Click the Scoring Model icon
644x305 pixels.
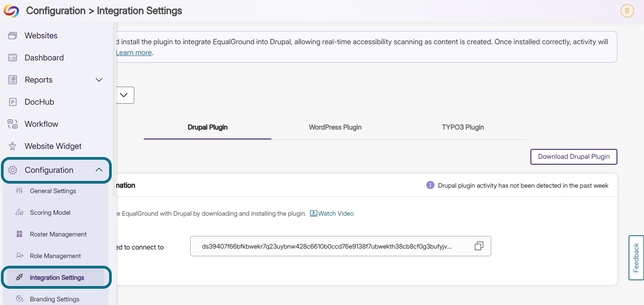[x=19, y=213]
